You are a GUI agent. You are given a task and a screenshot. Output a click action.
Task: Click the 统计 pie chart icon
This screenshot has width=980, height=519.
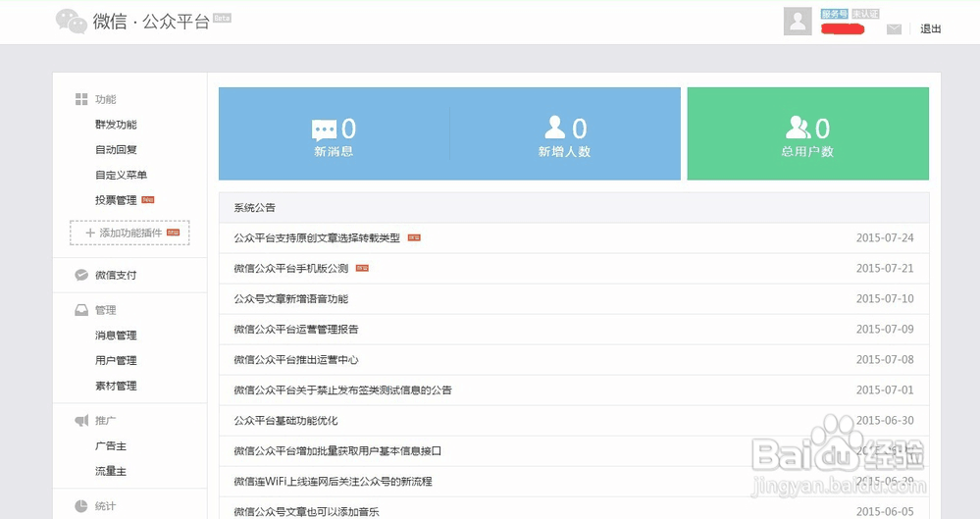point(81,506)
